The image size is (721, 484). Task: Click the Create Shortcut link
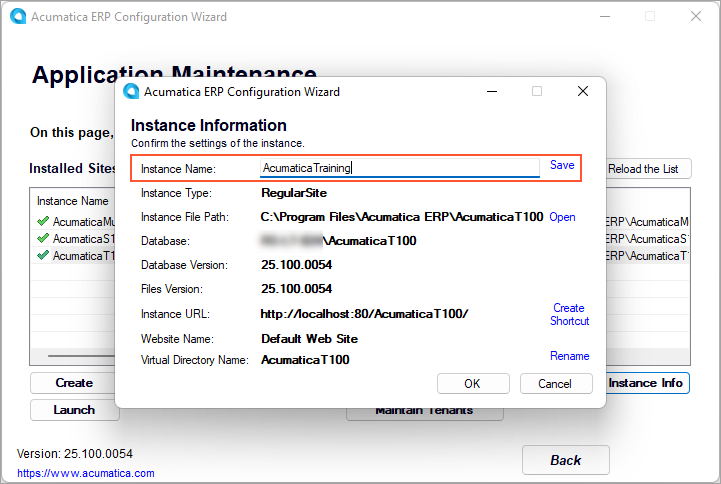(569, 314)
